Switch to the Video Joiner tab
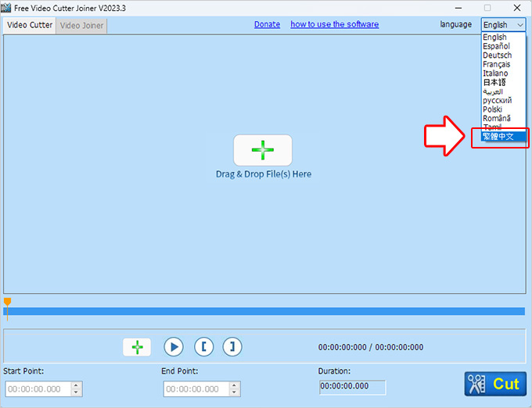 (x=81, y=26)
